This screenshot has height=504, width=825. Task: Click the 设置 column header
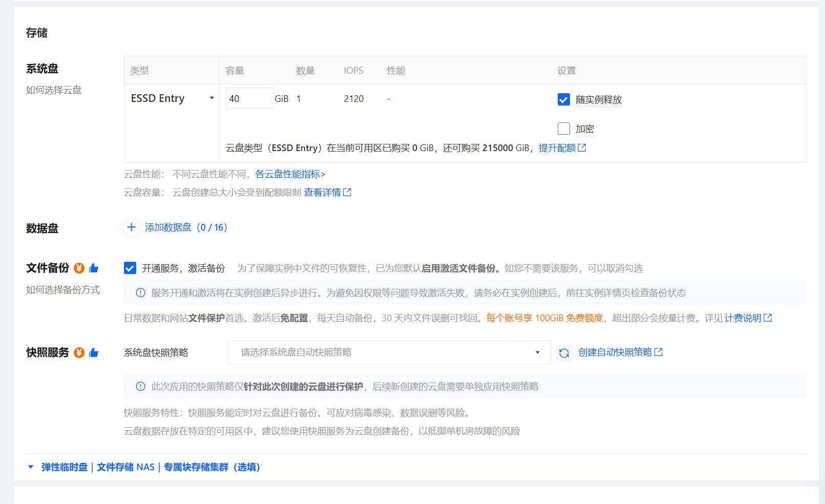click(x=566, y=71)
